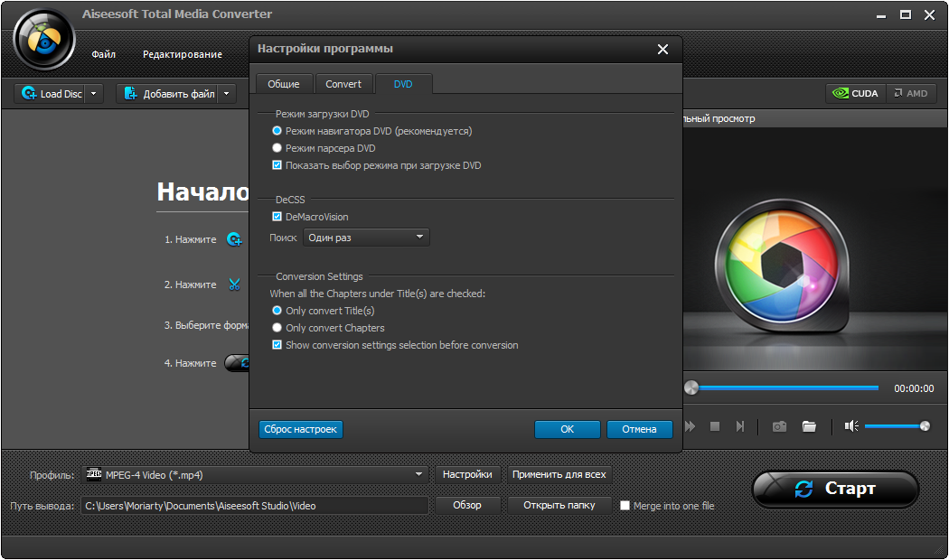Image resolution: width=949 pixels, height=560 pixels.
Task: Click the snapshot camera icon
Action: [779, 426]
